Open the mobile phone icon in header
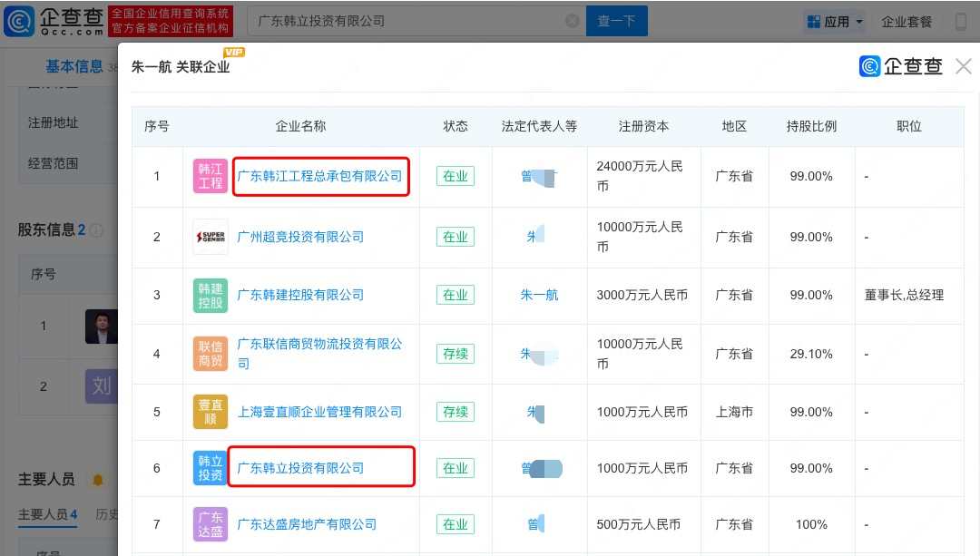 pos(961,22)
